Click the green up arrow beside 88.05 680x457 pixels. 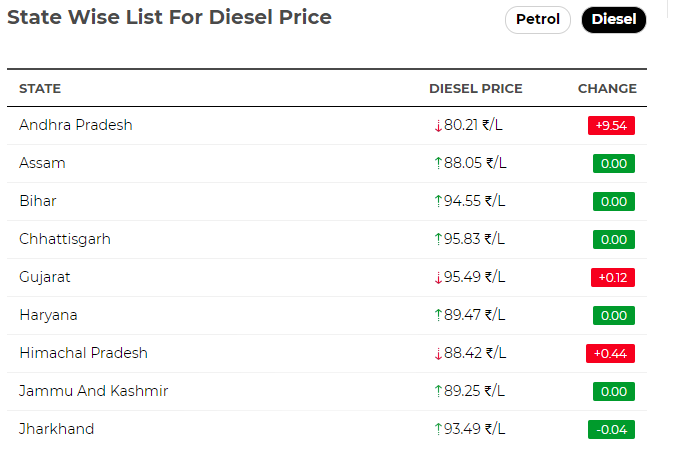[x=438, y=163]
